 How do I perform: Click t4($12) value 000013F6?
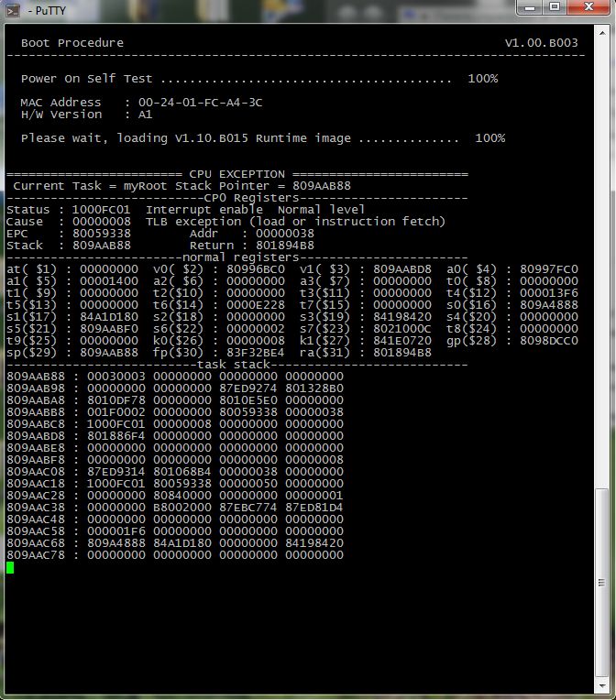548,293
